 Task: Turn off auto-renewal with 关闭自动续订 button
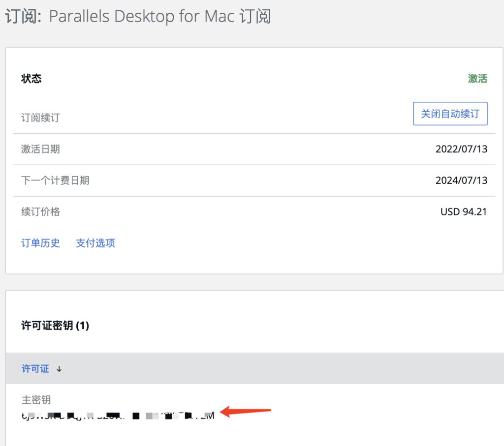point(450,114)
